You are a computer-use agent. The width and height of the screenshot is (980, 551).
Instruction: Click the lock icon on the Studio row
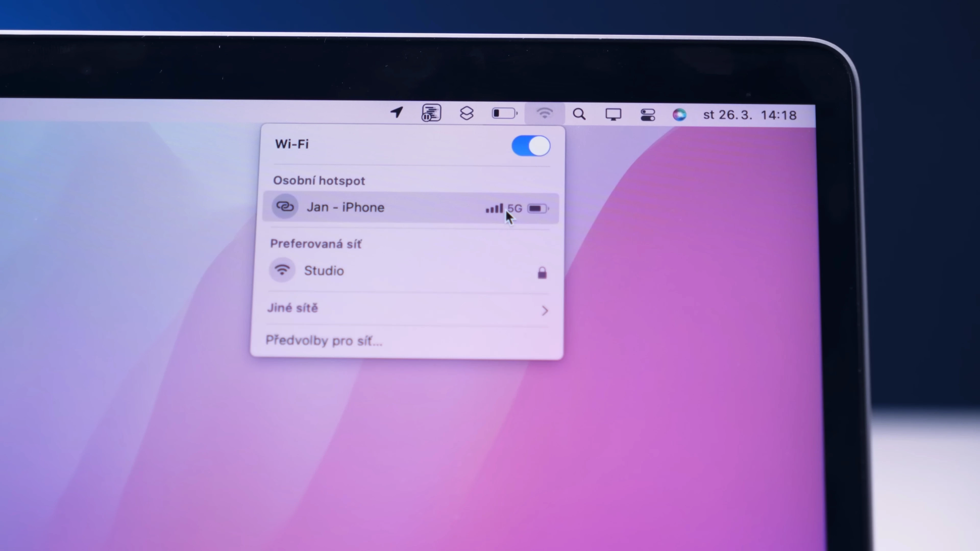(542, 273)
